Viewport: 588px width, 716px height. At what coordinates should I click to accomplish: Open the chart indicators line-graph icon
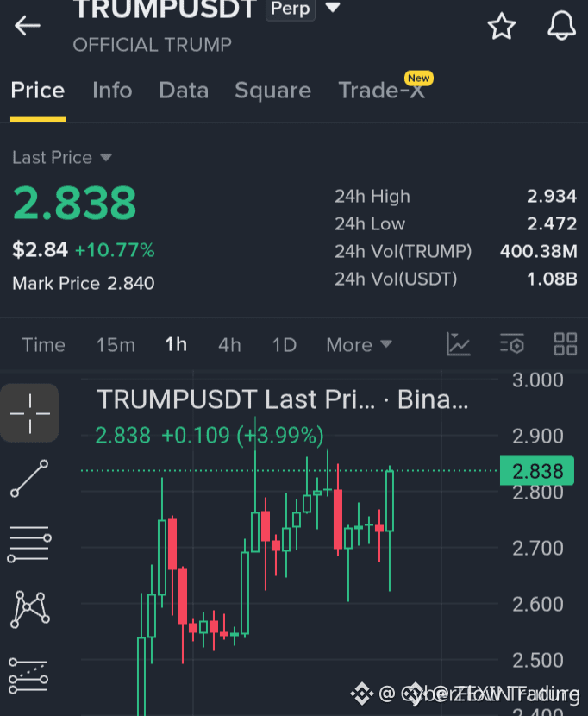[458, 344]
